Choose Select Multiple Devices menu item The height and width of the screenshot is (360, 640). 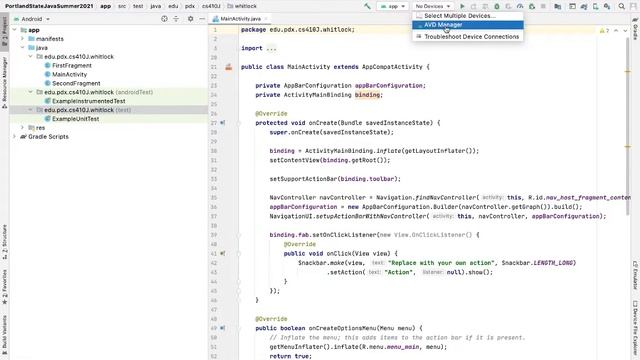468,16
